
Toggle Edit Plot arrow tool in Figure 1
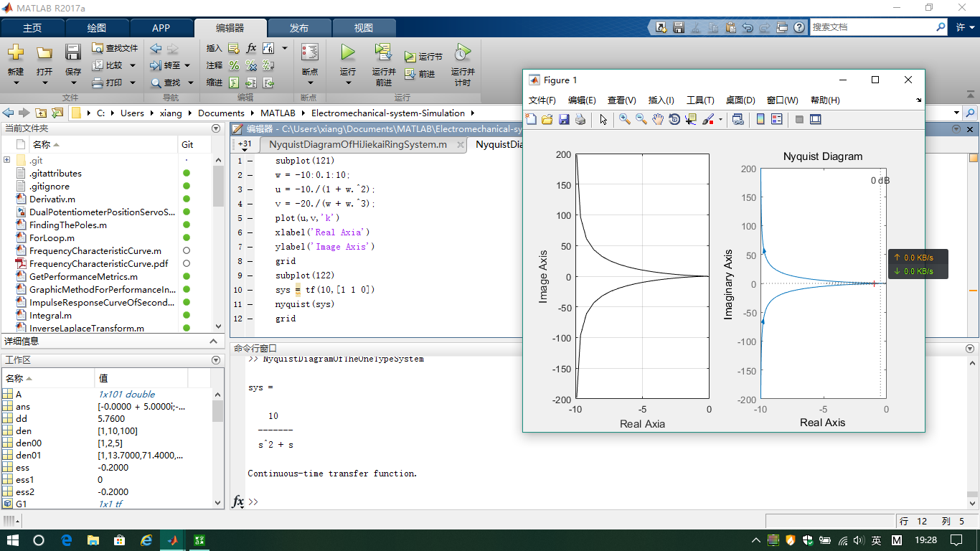coord(603,120)
